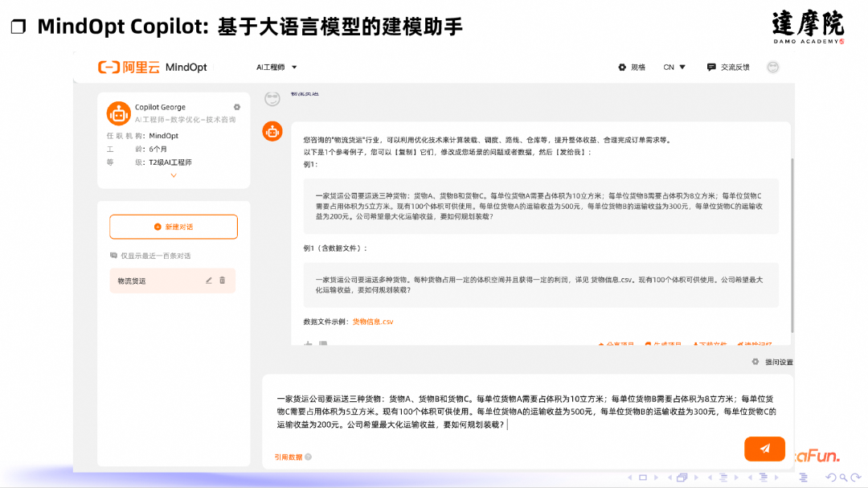Click the 新建对话 new conversation button
The image size is (868, 488).
click(173, 227)
